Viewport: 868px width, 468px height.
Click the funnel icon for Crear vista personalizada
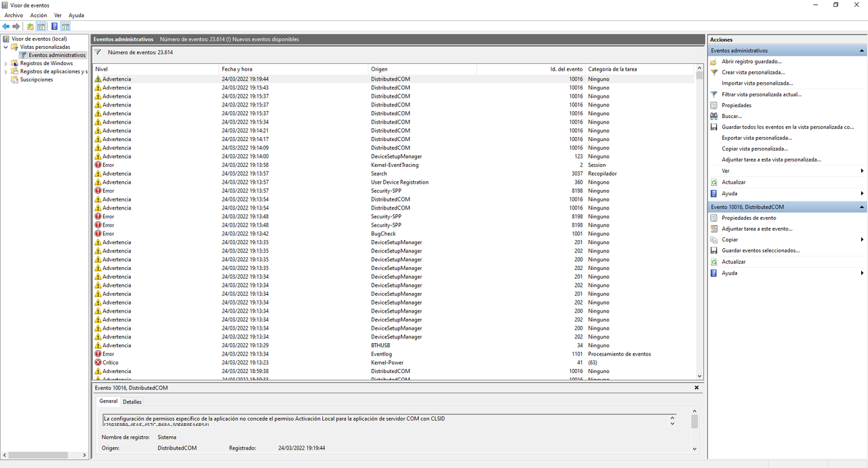point(714,73)
